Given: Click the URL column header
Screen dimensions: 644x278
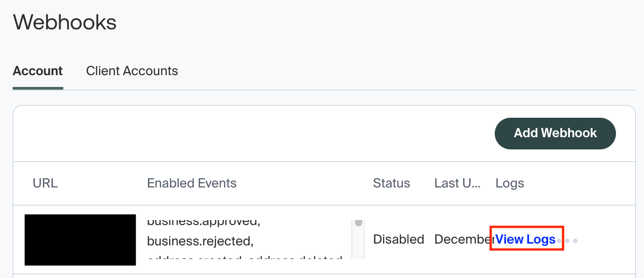Looking at the screenshot, I should click(45, 183).
